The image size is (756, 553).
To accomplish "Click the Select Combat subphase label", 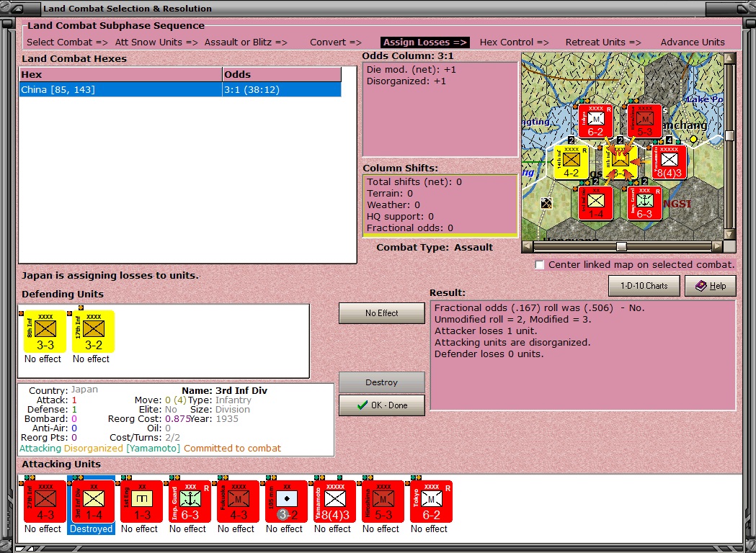I will pyautogui.click(x=67, y=42).
